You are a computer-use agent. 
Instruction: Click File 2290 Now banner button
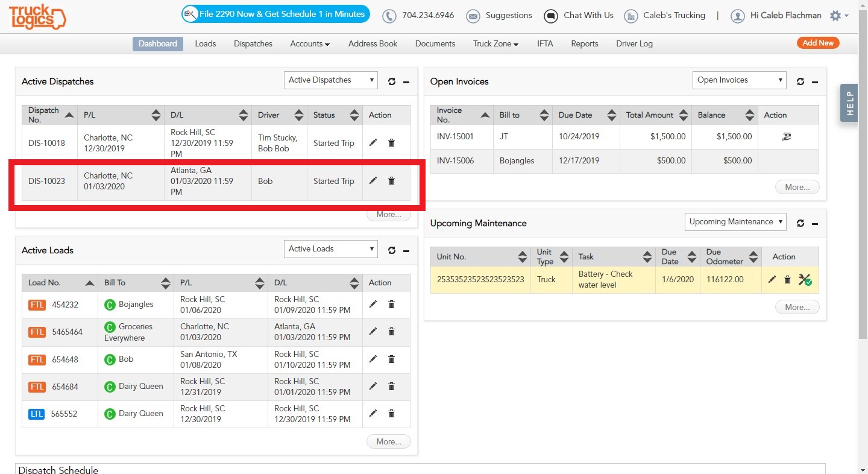[275, 14]
